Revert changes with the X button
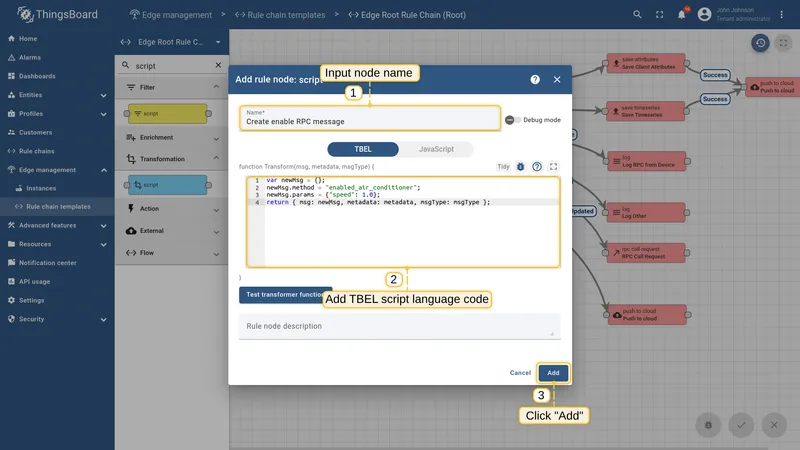Screen dimensions: 800x450 point(774,425)
